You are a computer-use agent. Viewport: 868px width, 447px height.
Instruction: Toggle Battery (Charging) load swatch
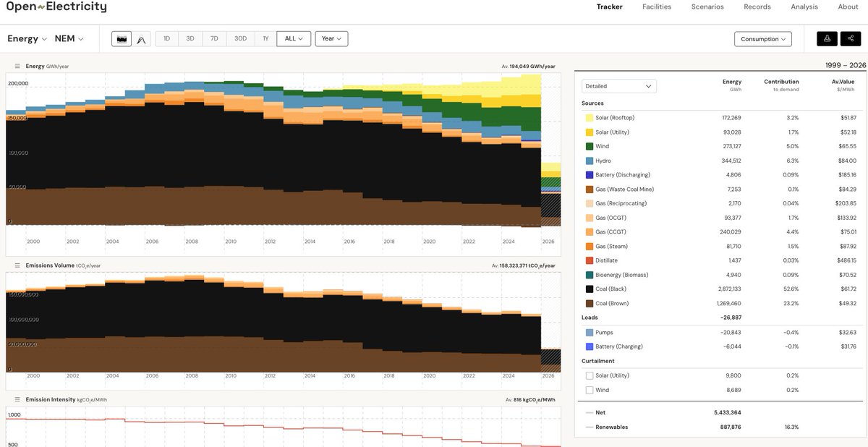(590, 346)
